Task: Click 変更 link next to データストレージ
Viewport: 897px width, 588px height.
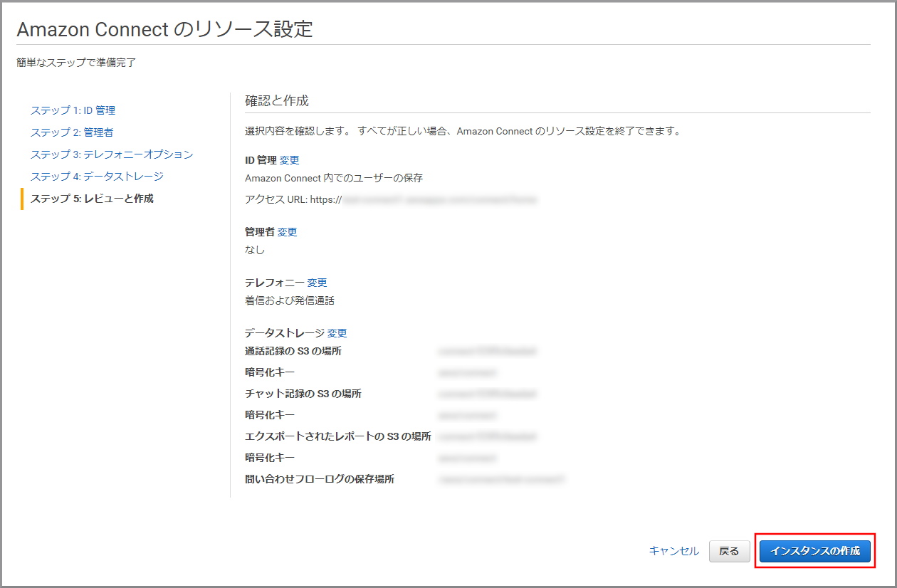Action: (337, 333)
